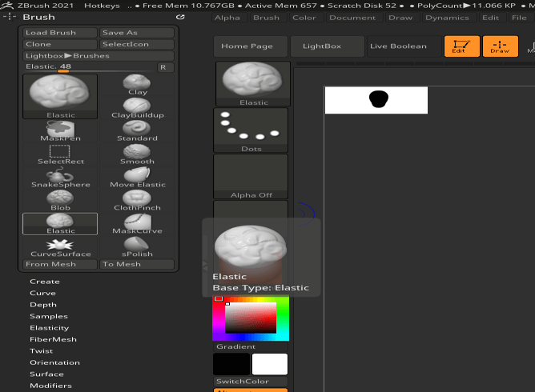Pick the Move Elastic brush
This screenshot has height=392, width=535.
[138, 176]
